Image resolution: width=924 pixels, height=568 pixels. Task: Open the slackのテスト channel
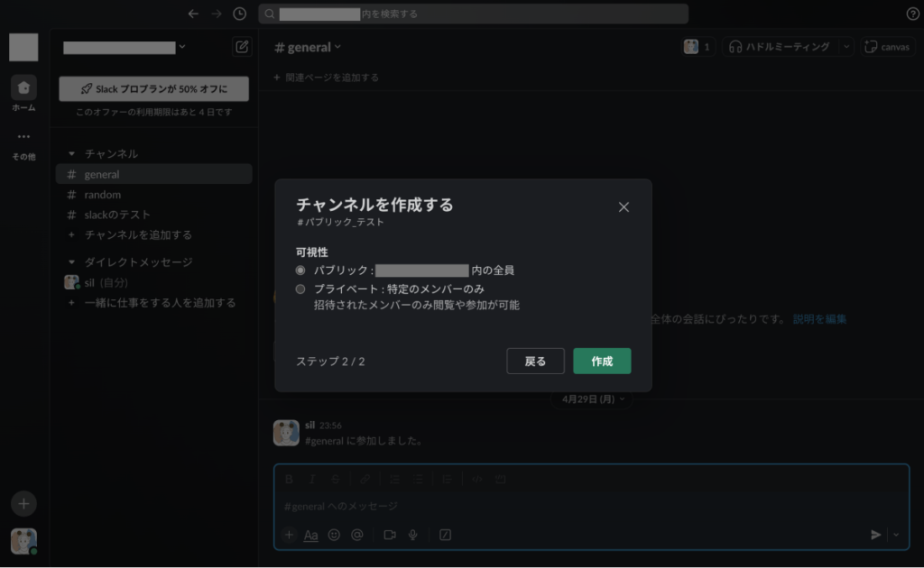[117, 215]
